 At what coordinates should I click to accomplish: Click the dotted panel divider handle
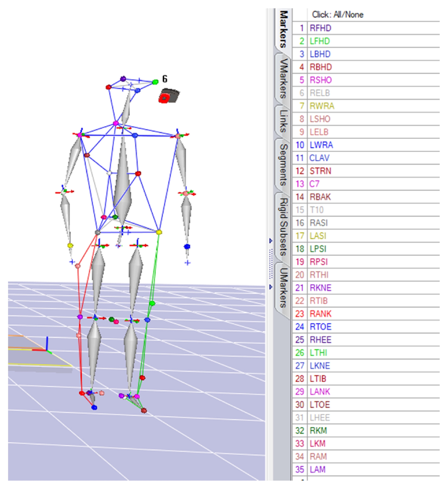click(271, 264)
